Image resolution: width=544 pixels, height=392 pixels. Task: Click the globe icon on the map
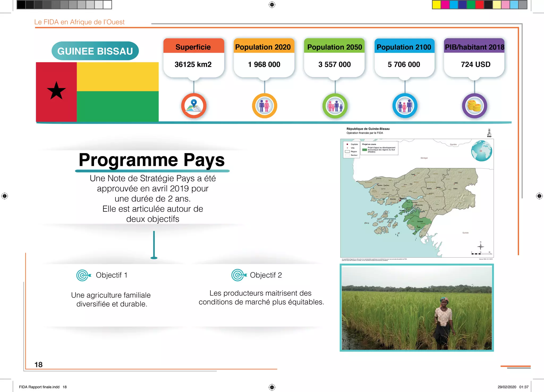tap(481, 151)
